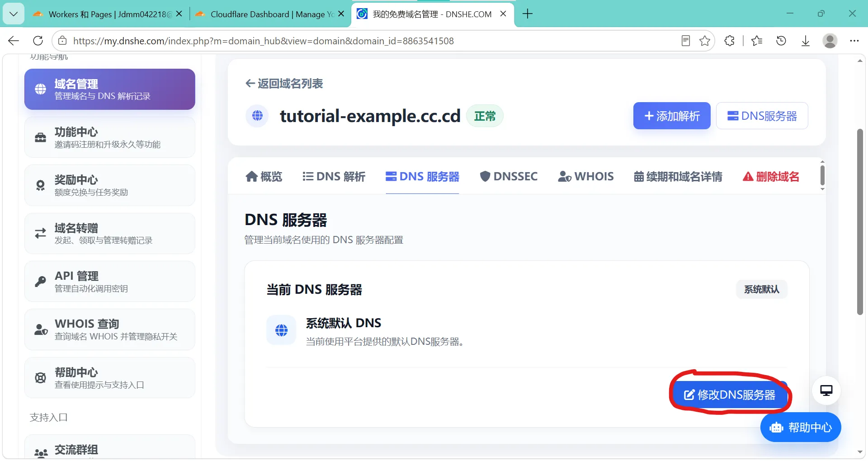The width and height of the screenshot is (868, 461).
Task: Open 奖励中心 sidebar item
Action: [110, 185]
